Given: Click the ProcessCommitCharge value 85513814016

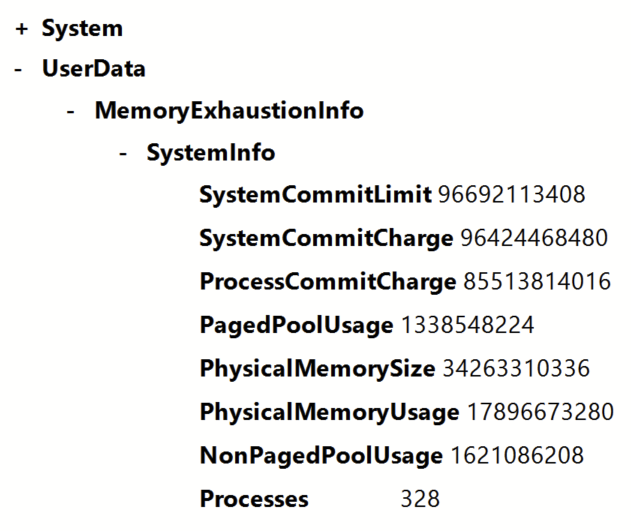Looking at the screenshot, I should 537,281.
